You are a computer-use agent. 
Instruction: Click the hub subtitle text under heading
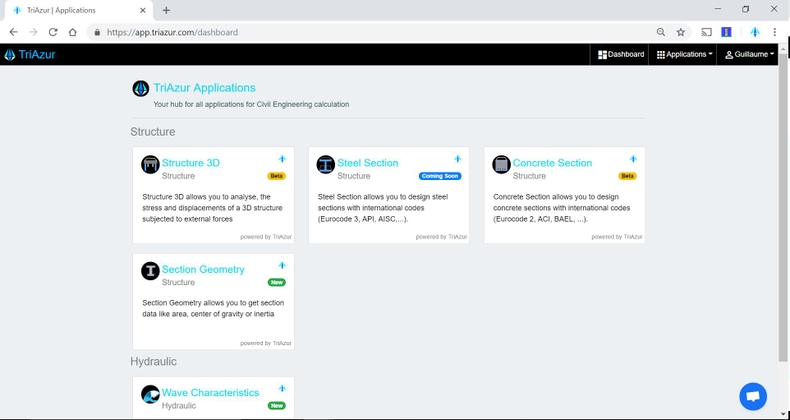point(251,104)
